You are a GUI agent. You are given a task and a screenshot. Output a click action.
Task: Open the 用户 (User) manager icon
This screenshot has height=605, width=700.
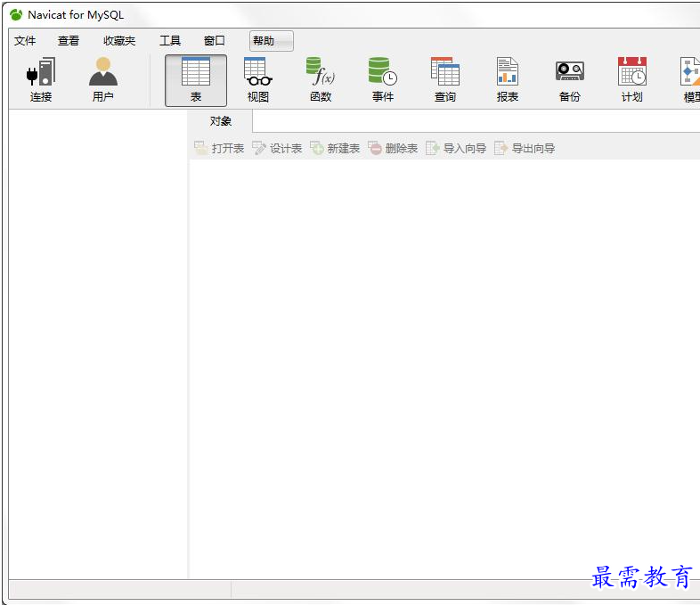tap(103, 71)
